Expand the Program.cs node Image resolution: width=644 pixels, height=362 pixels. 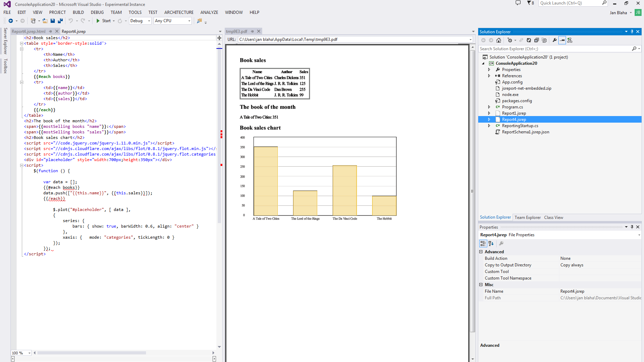point(489,107)
